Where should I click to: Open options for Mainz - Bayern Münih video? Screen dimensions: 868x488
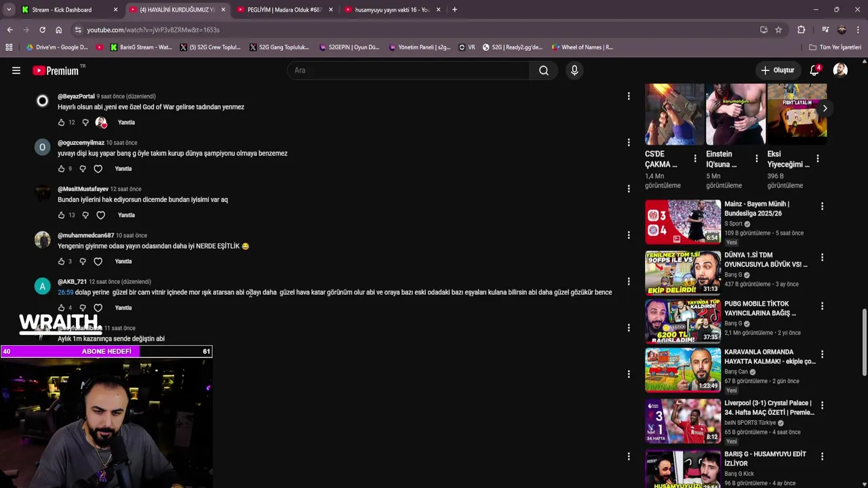822,206
